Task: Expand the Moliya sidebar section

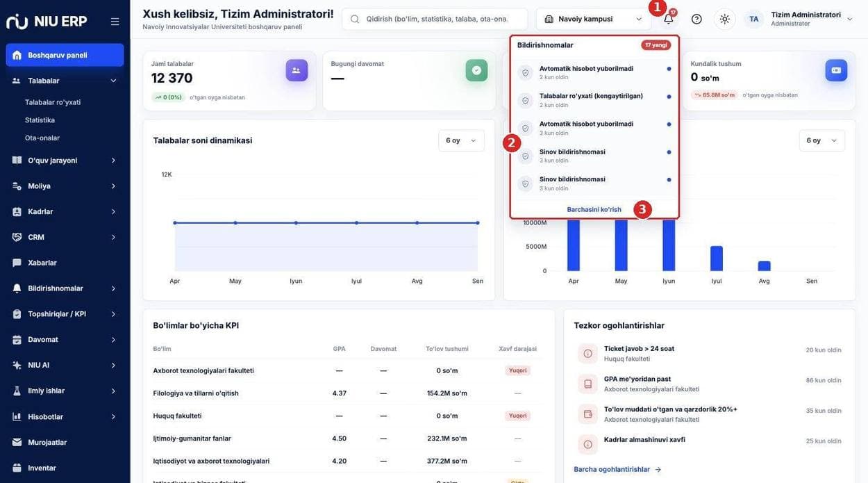Action: 65,186
